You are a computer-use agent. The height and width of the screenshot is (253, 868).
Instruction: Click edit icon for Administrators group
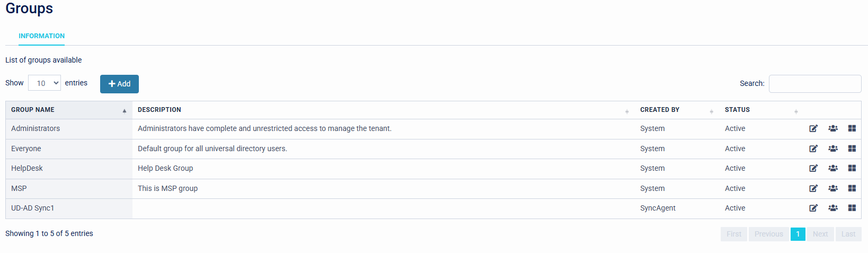point(813,128)
